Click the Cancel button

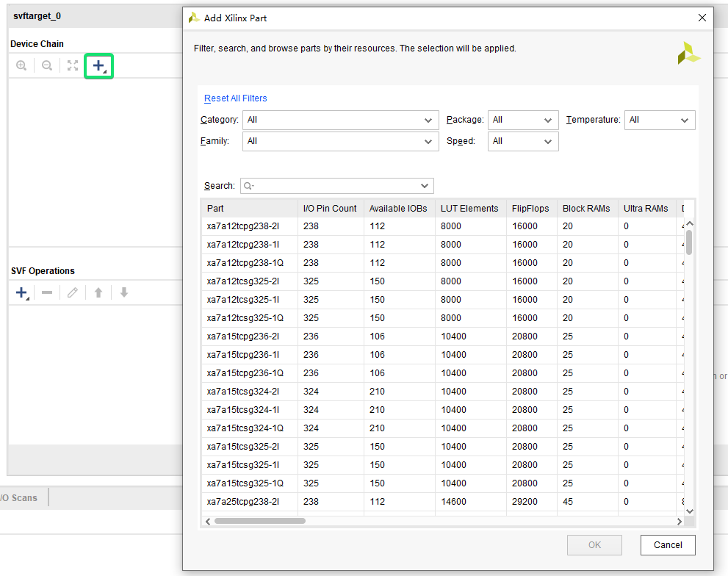pyautogui.click(x=668, y=545)
